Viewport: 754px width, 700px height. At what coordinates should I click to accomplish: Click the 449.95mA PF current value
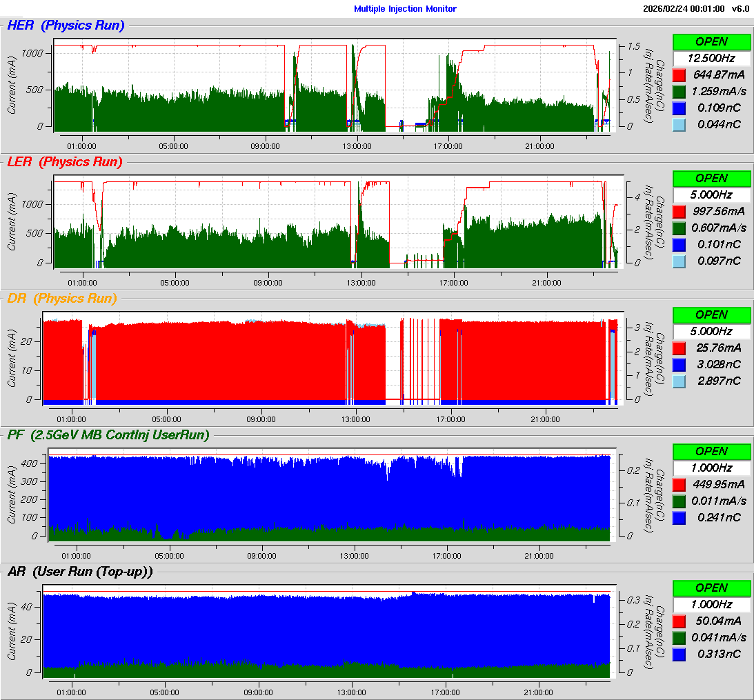tap(718, 485)
